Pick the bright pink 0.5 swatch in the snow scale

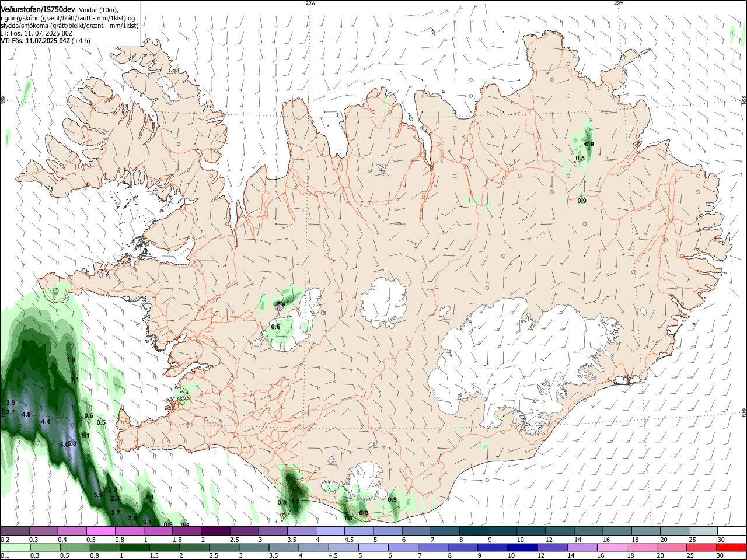click(100, 531)
